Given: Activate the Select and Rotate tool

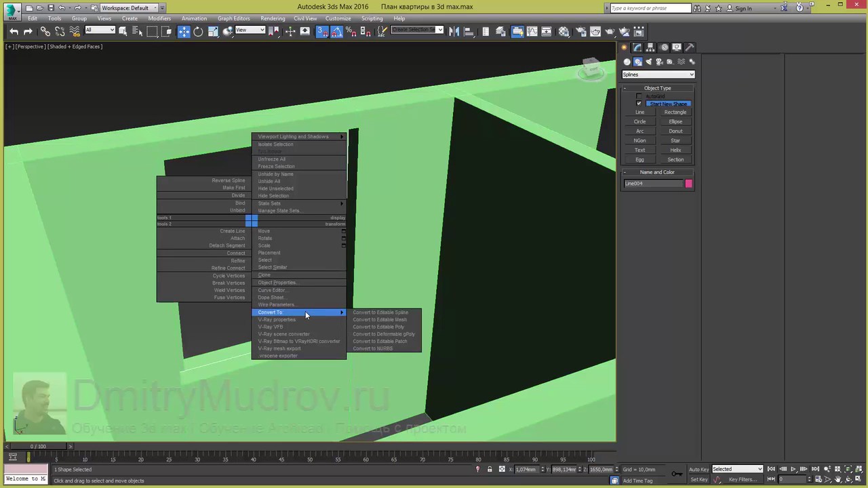Looking at the screenshot, I should 198,32.
